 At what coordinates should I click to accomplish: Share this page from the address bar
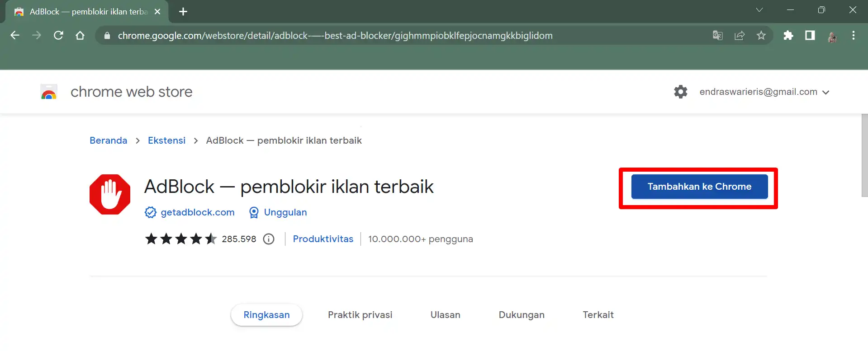pyautogui.click(x=740, y=35)
